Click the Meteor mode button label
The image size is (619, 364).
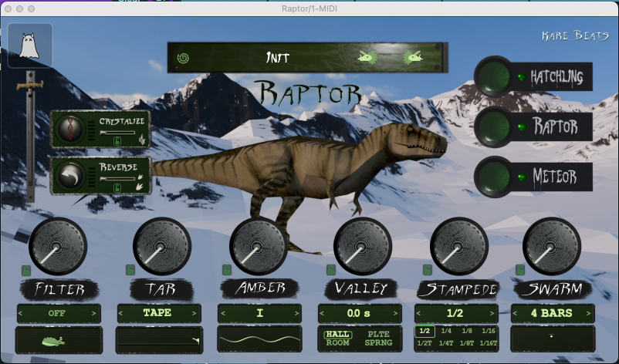[x=555, y=177]
